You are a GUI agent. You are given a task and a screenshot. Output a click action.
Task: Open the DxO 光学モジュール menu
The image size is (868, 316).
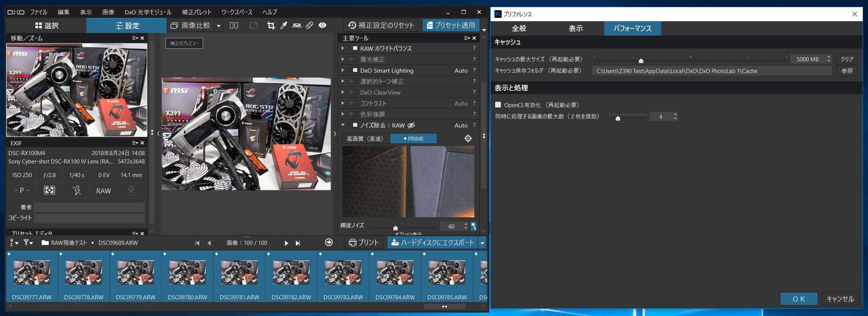pos(148,12)
